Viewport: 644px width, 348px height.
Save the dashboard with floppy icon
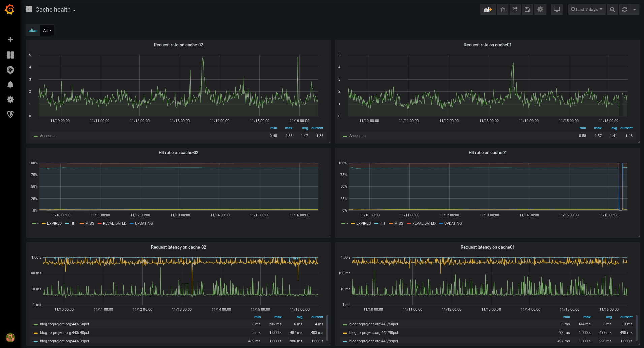[x=527, y=9]
